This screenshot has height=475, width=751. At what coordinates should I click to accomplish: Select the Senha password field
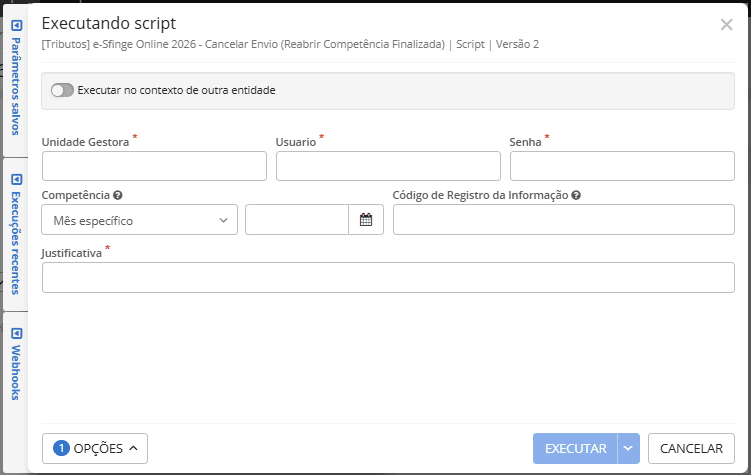pyautogui.click(x=622, y=166)
